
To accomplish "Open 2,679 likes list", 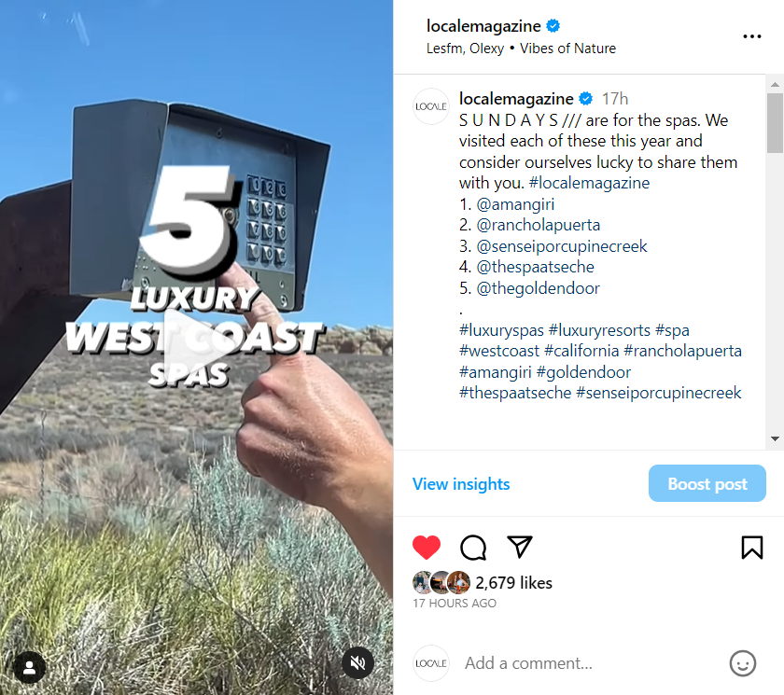I will coord(513,582).
